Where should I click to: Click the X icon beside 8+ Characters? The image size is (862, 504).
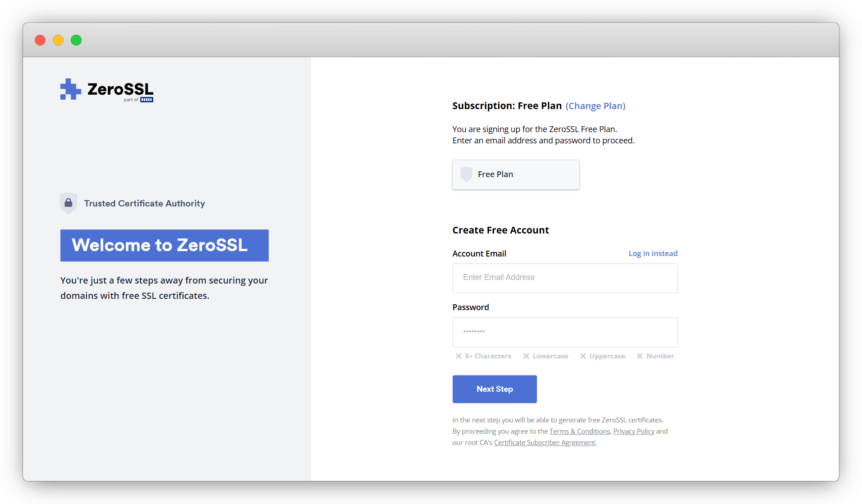coord(459,356)
